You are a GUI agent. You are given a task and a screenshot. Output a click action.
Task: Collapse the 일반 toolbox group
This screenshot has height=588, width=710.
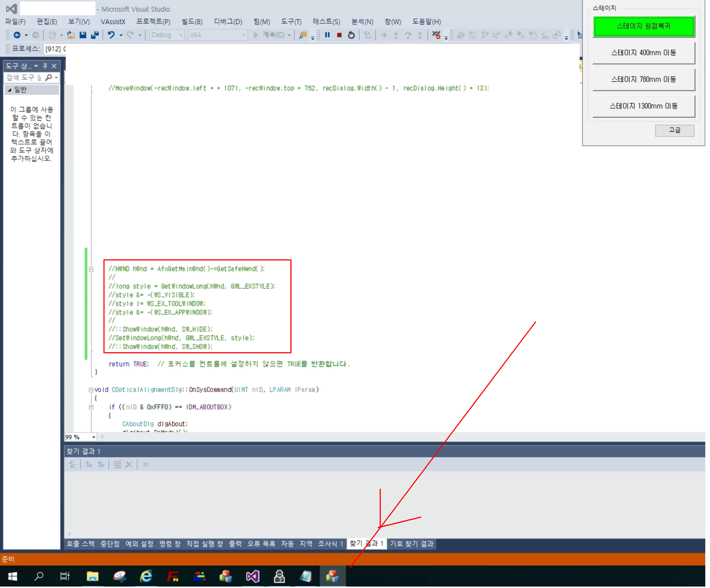[x=10, y=90]
